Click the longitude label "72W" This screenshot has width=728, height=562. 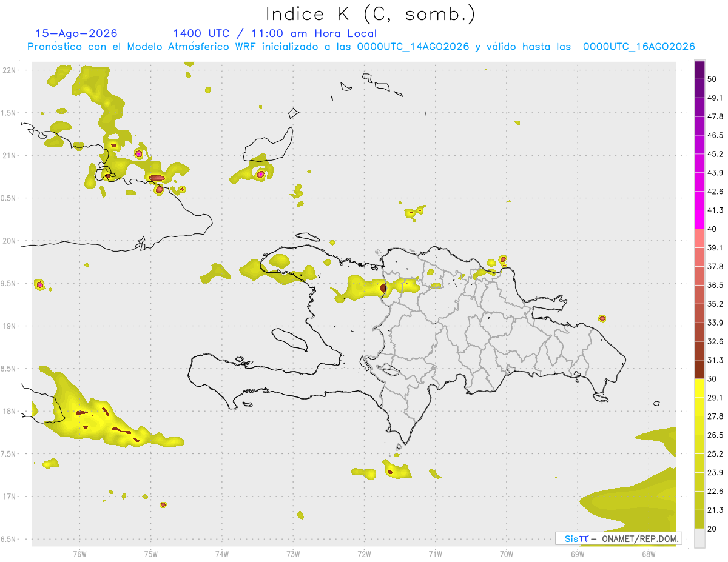(364, 553)
